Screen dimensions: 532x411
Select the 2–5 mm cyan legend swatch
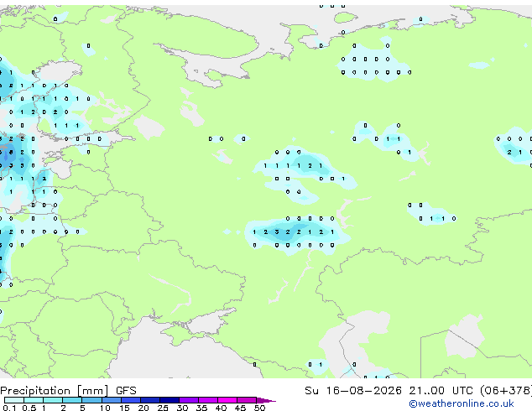(72, 400)
